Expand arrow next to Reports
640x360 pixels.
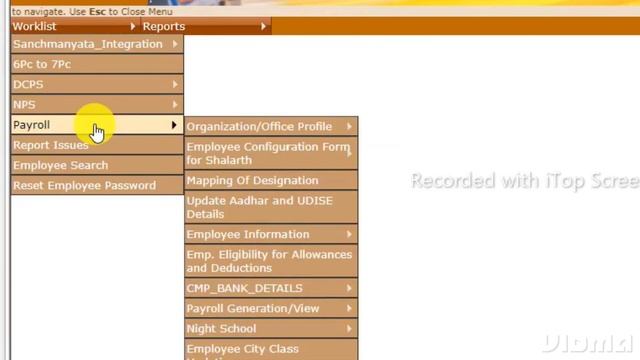point(263,27)
